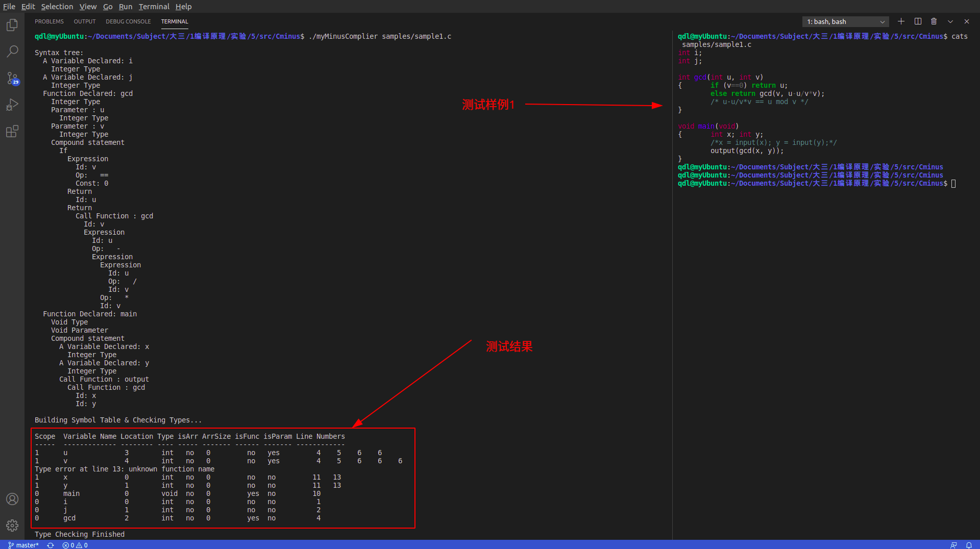Viewport: 980px width, 549px height.
Task: Switch to the OUTPUT tab
Action: coord(85,21)
